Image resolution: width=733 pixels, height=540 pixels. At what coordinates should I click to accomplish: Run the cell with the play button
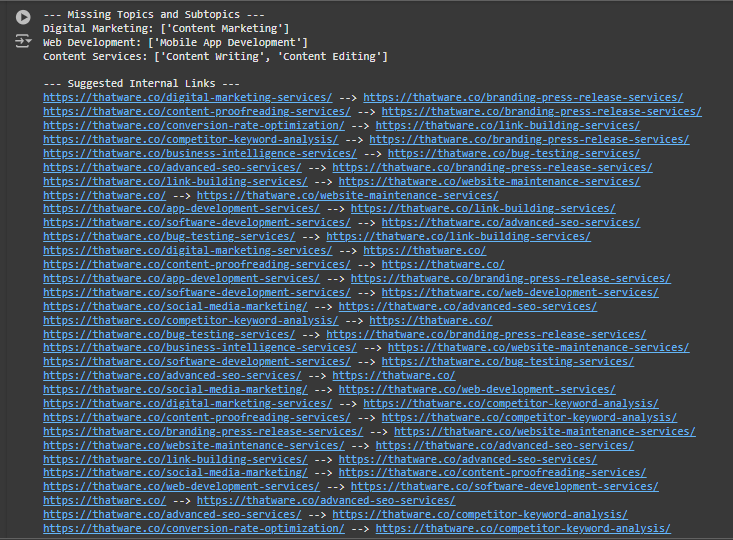pos(23,17)
